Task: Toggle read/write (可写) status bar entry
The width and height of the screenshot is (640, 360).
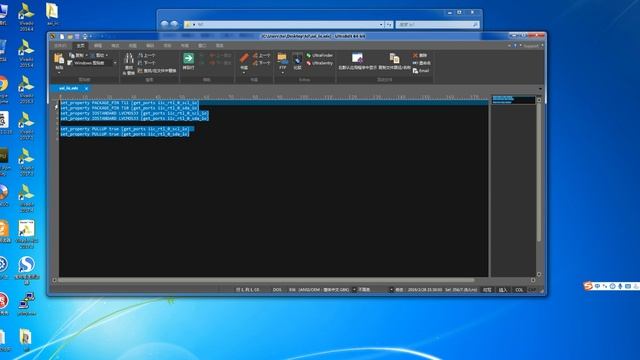Action: [x=487, y=290]
